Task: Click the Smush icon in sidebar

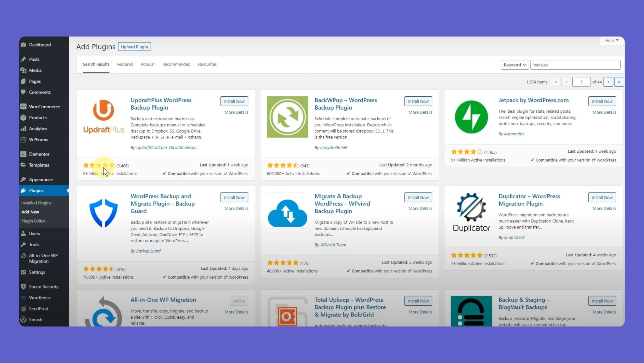Action: click(23, 320)
